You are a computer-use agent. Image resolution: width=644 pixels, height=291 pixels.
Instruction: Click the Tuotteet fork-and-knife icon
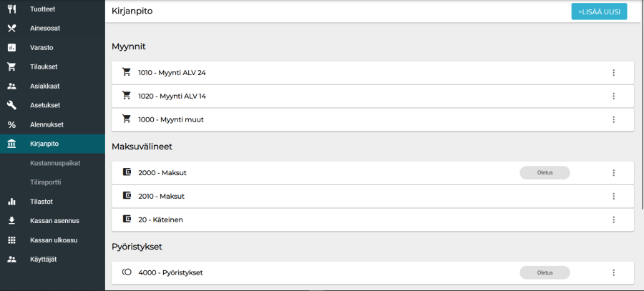(x=11, y=9)
